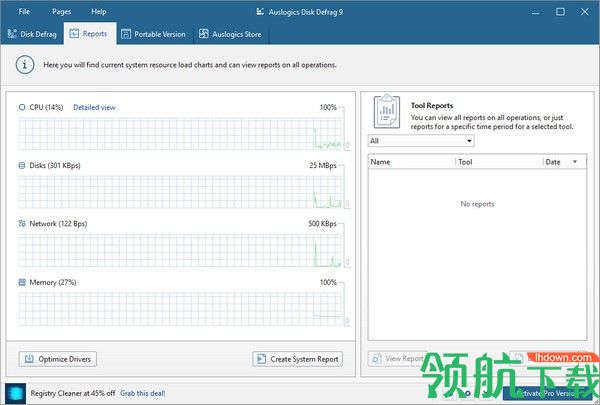Click the 'Memory (27%)' label

click(x=53, y=282)
